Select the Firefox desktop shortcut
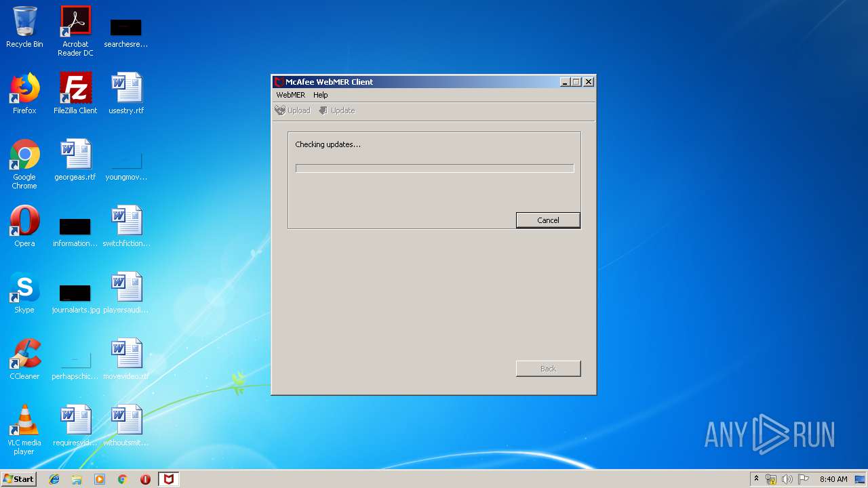 click(24, 94)
